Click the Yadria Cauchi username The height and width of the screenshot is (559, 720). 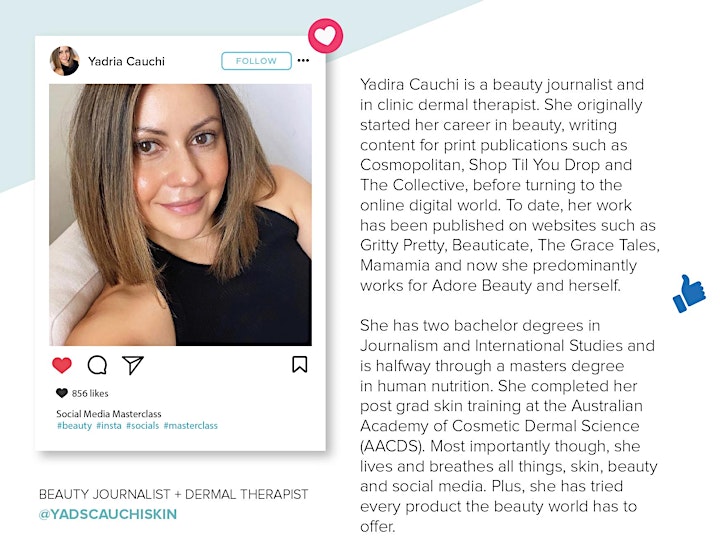click(x=126, y=61)
